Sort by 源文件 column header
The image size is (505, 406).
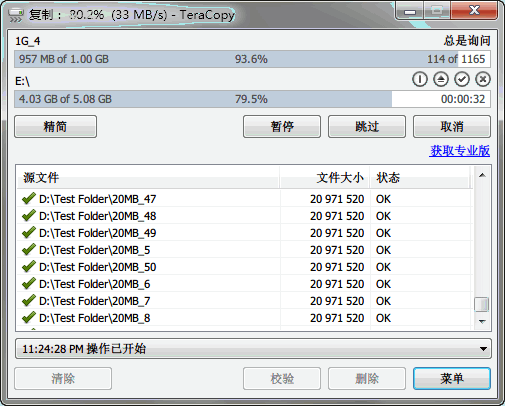[148, 178]
